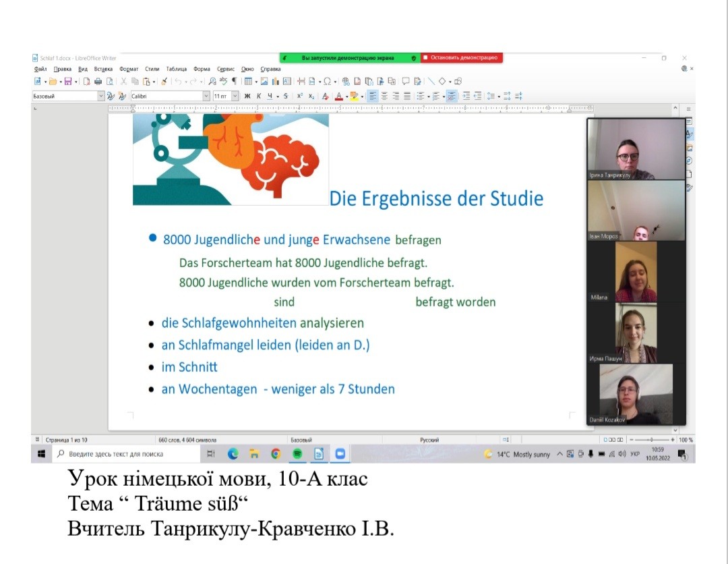
Task: Expand the font size dropdown 11 пт
Action: click(235, 96)
